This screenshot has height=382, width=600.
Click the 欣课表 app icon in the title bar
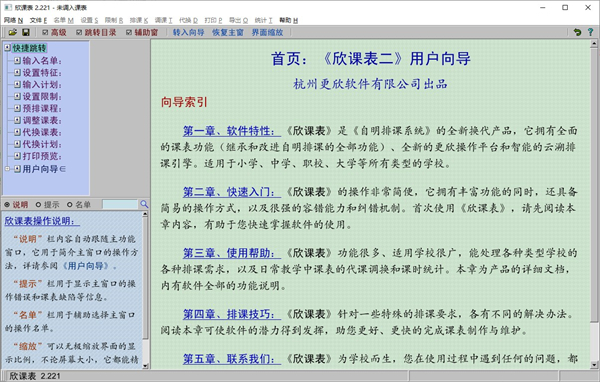point(7,7)
